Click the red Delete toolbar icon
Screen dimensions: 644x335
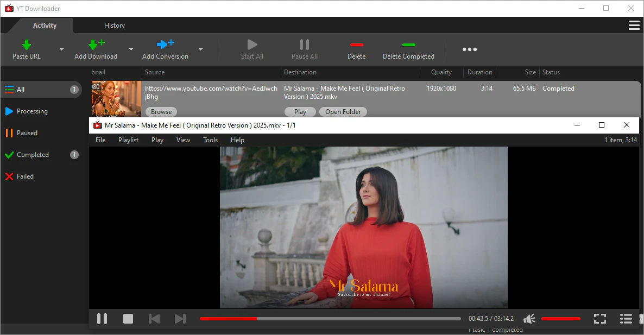pos(356,45)
